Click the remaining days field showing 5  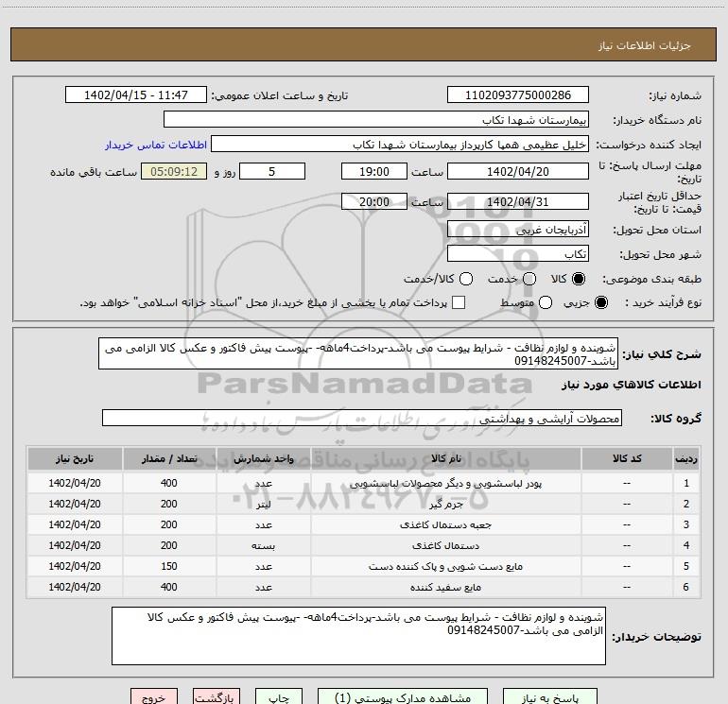tap(272, 171)
